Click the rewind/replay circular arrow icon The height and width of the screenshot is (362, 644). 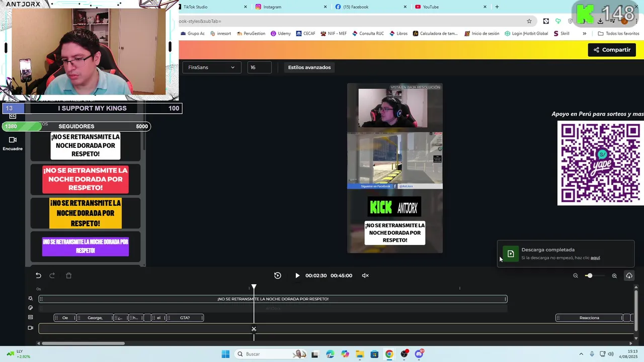[278, 276]
